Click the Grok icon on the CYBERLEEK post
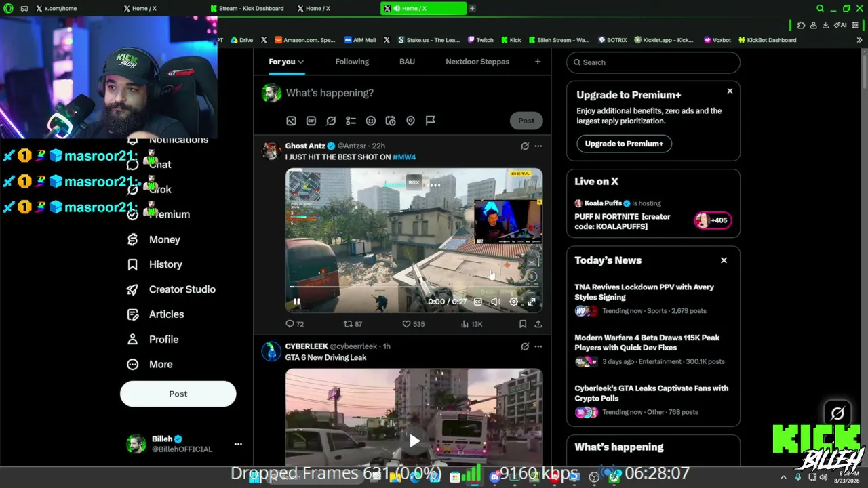The width and height of the screenshot is (868, 488). pyautogui.click(x=525, y=346)
